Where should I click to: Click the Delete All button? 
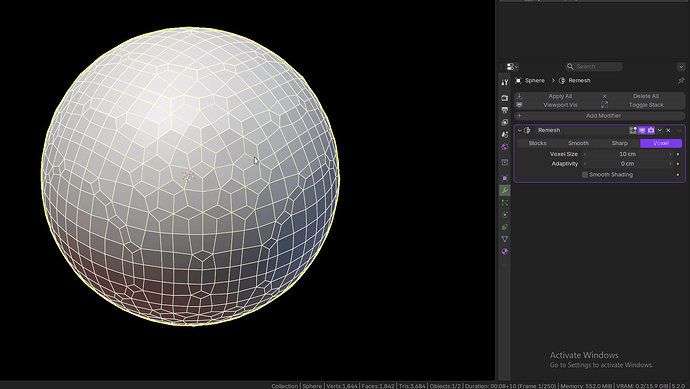point(642,96)
